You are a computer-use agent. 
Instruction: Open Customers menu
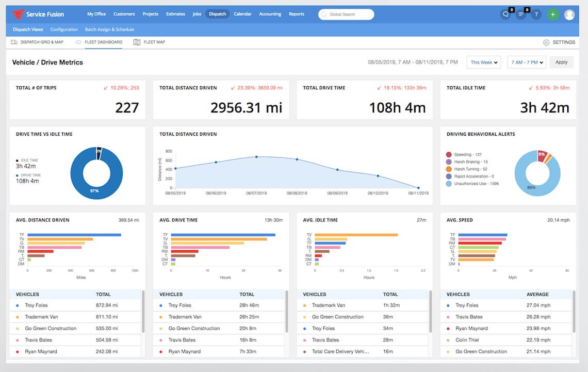tap(124, 14)
